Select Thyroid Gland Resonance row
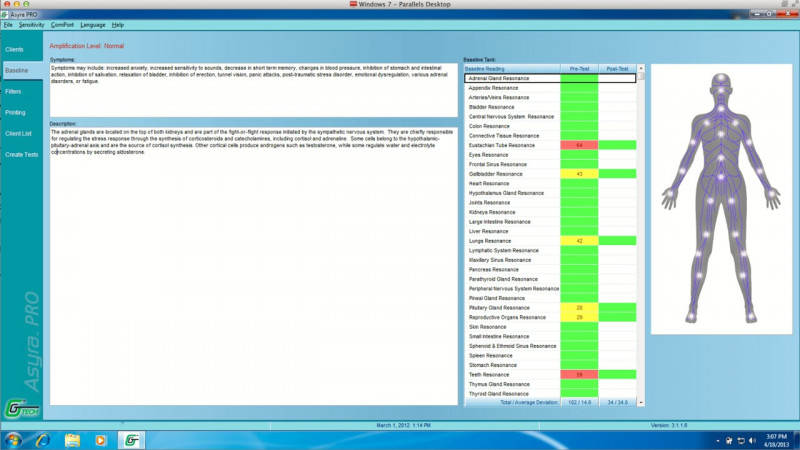Image resolution: width=800 pixels, height=450 pixels. click(550, 394)
